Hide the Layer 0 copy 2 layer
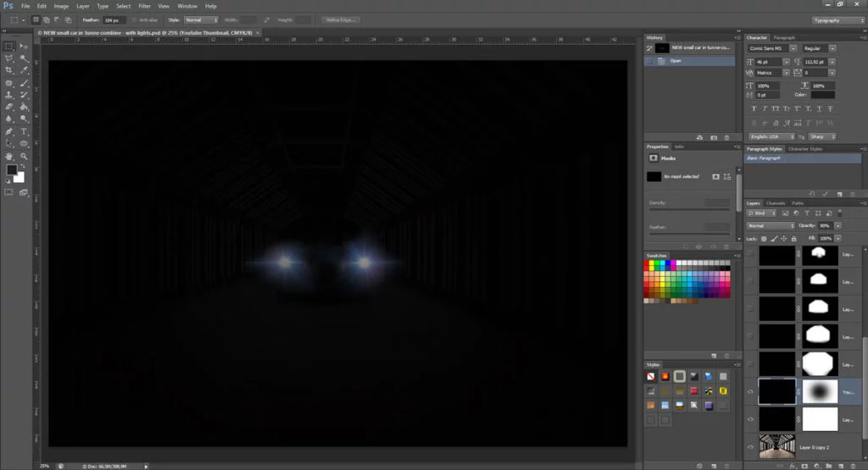The image size is (868, 470). [x=750, y=446]
